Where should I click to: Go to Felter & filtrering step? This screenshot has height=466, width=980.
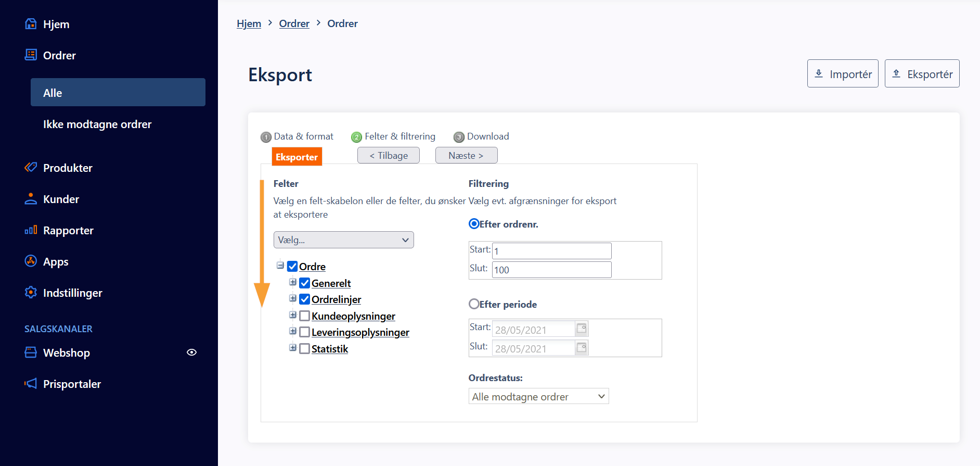click(x=393, y=136)
